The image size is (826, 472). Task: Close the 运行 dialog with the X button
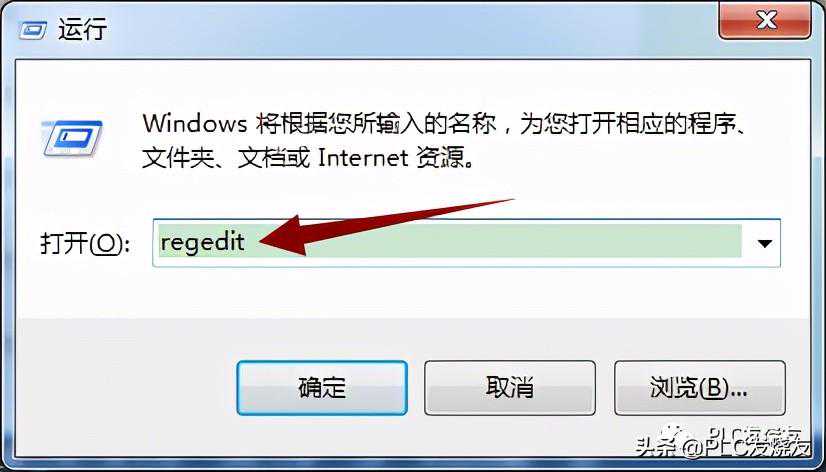pyautogui.click(x=765, y=20)
